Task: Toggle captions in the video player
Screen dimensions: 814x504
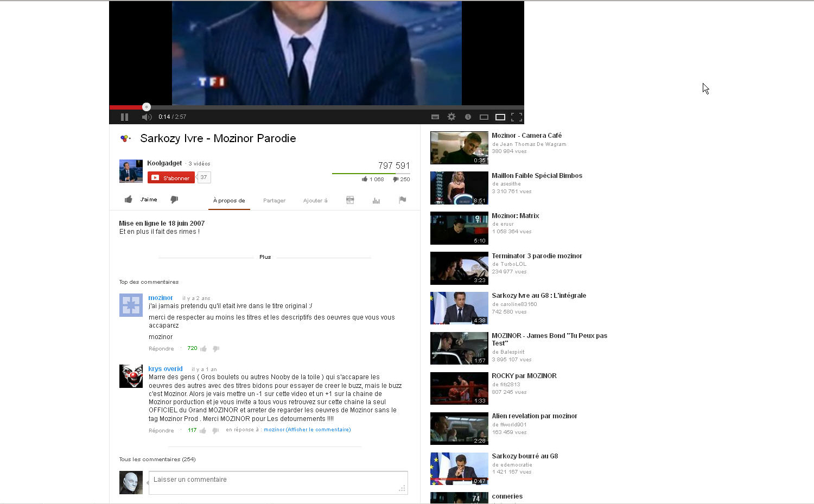Action: (435, 117)
